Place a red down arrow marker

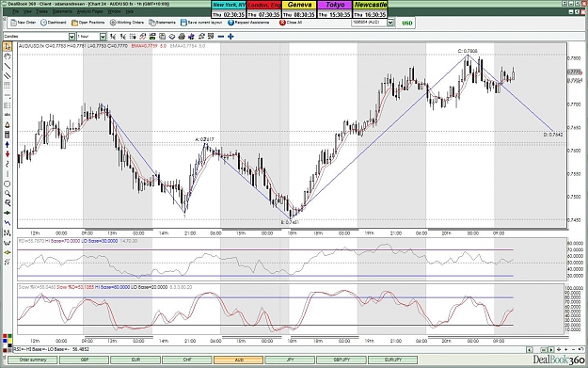click(8, 154)
